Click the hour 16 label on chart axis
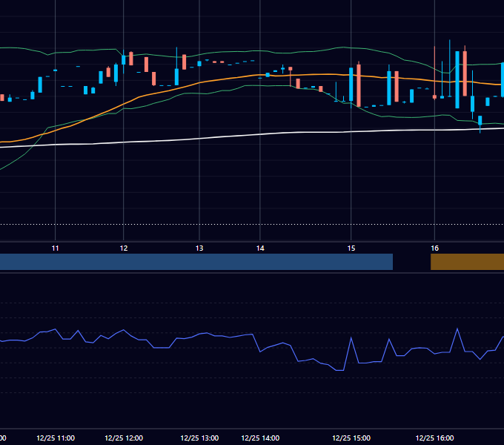This screenshot has width=504, height=445. [434, 248]
